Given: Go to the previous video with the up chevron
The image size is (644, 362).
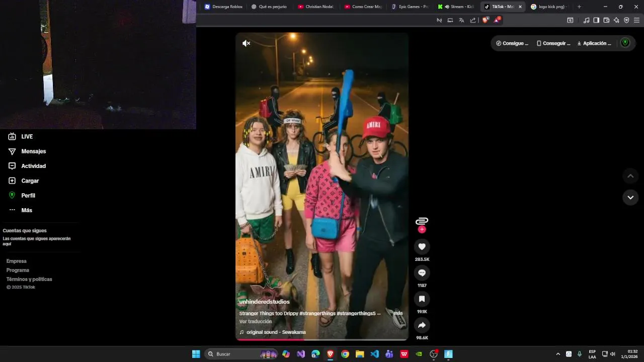Looking at the screenshot, I should click(630, 176).
